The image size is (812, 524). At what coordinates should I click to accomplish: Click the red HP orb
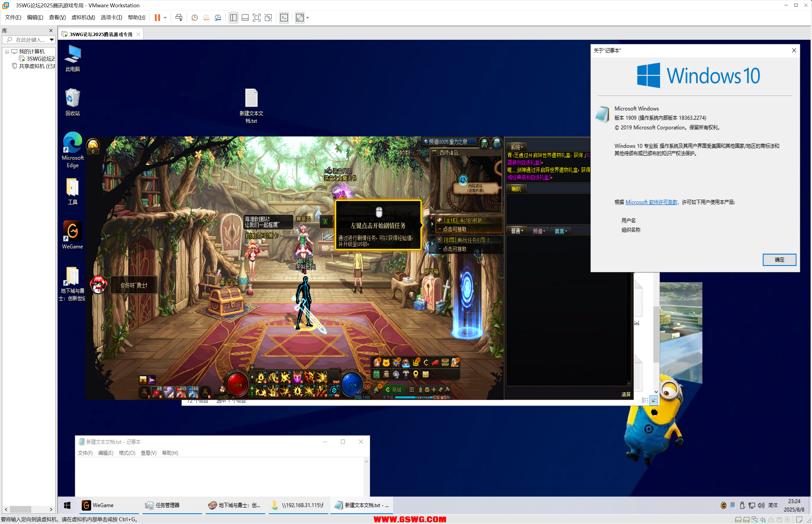click(x=237, y=385)
